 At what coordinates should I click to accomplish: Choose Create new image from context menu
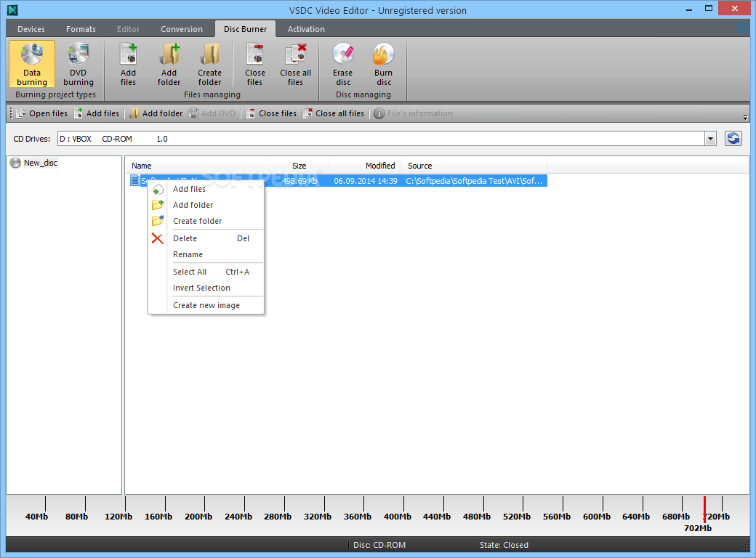click(206, 305)
